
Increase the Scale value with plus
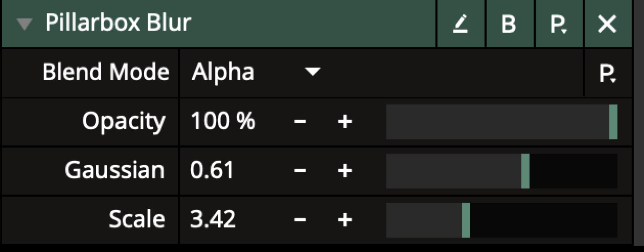[x=345, y=220]
